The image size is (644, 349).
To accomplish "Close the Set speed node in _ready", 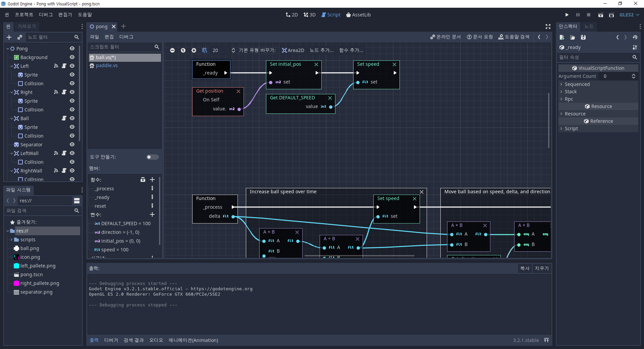I will (x=394, y=64).
